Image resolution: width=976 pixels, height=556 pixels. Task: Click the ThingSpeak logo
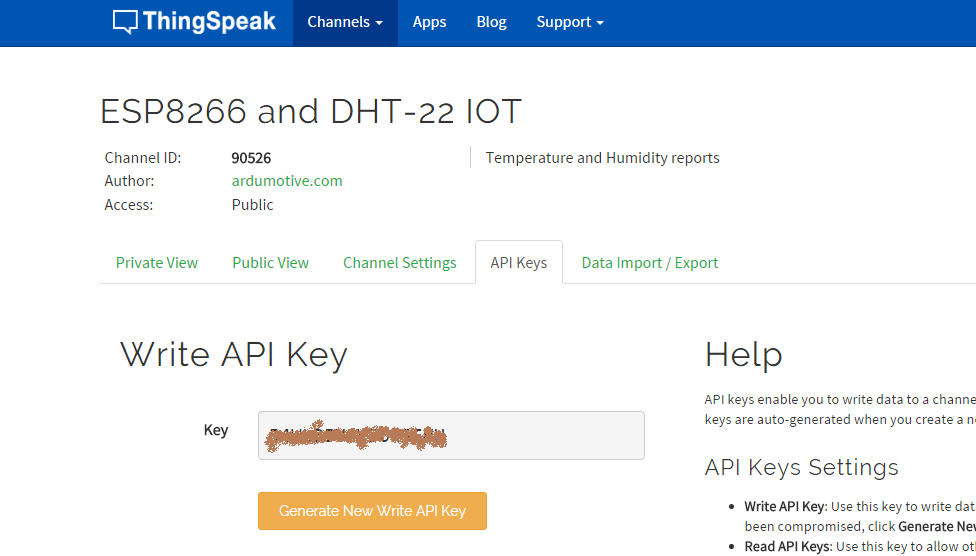[x=194, y=22]
